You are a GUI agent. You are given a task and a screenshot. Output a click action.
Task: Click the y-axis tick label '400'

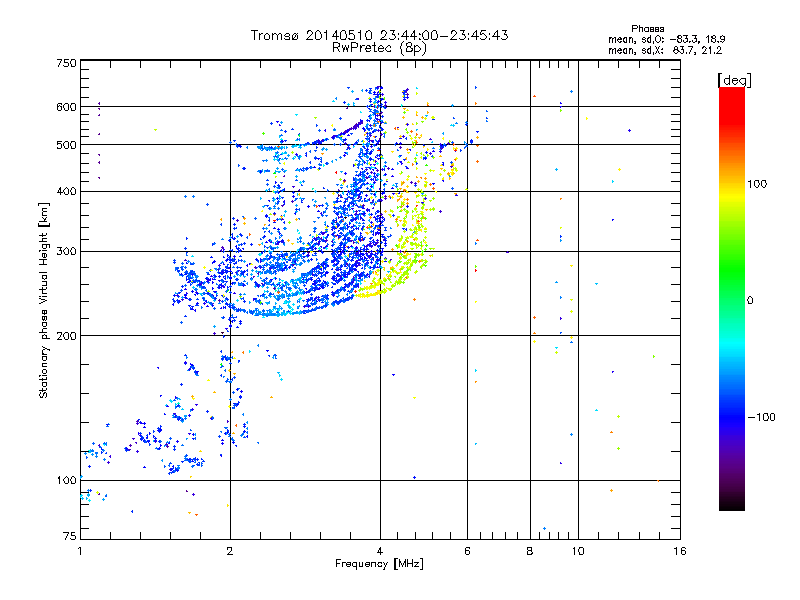point(66,192)
